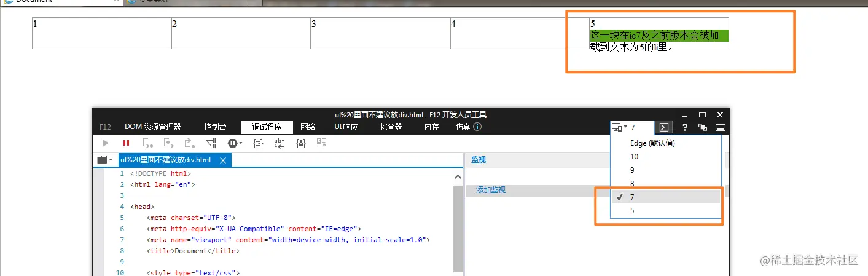Viewport: 868px width, 276px height.
Task: Click the <html lang="en"> code line
Action: tap(162, 184)
